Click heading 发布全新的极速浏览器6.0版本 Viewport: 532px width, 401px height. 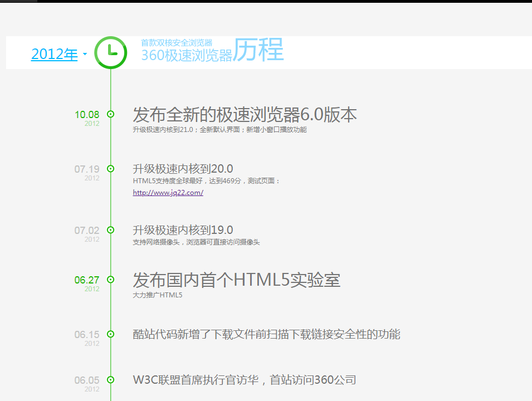click(x=245, y=115)
